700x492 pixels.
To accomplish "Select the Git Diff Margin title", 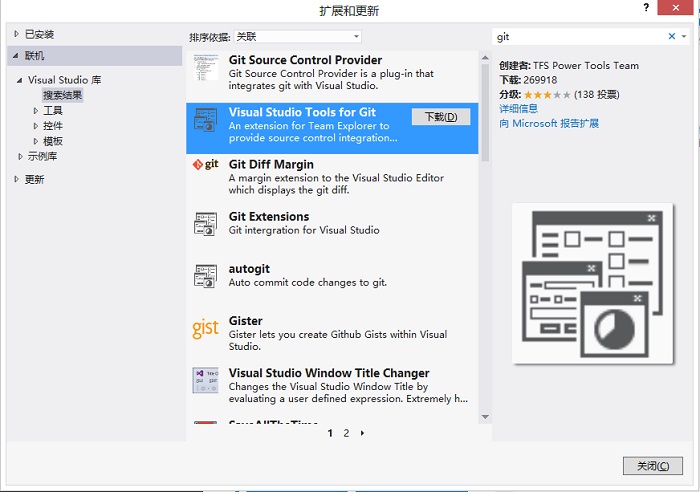I will (271, 164).
